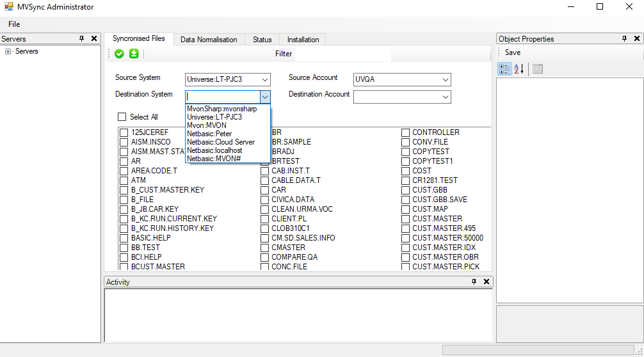Pin the Object Properties panel
The height and width of the screenshot is (357, 644).
[624, 38]
